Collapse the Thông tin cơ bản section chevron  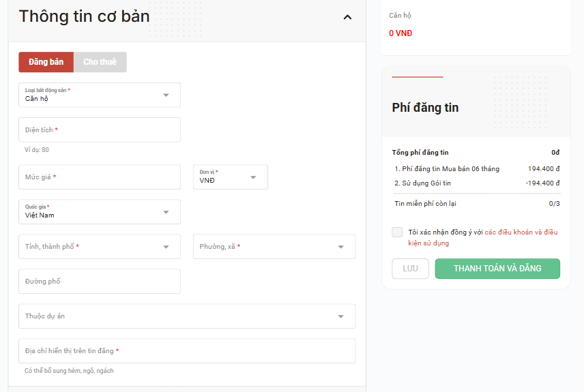347,17
